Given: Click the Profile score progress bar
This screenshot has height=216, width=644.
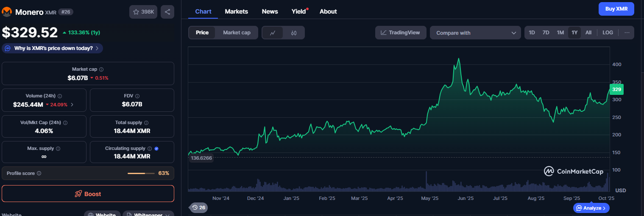Looking at the screenshot, I should 142,173.
